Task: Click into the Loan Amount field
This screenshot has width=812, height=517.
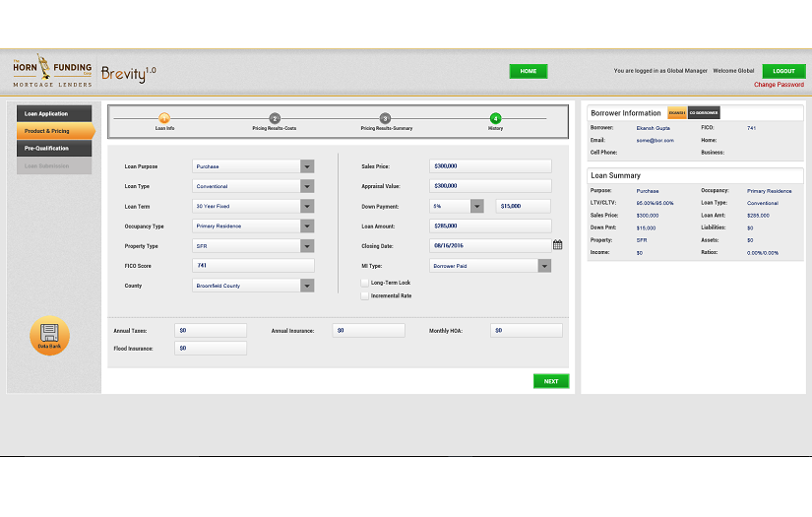Action: coord(490,226)
